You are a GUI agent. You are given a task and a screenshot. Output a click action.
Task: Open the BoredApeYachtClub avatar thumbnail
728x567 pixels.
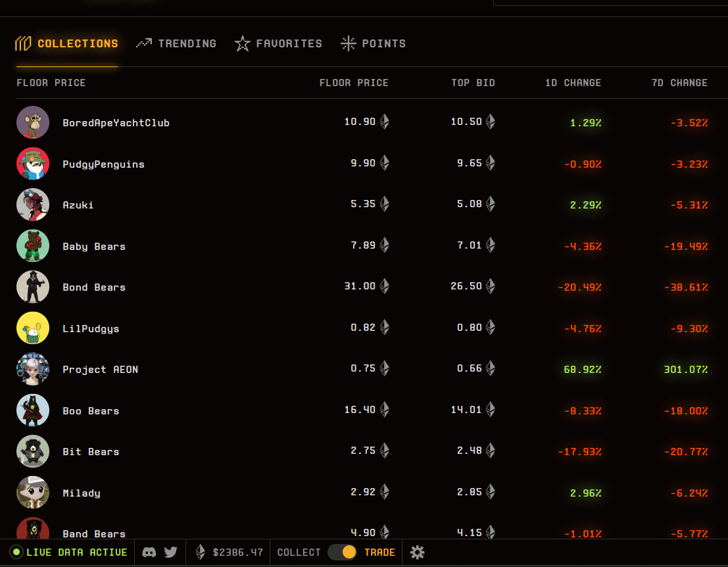click(33, 122)
